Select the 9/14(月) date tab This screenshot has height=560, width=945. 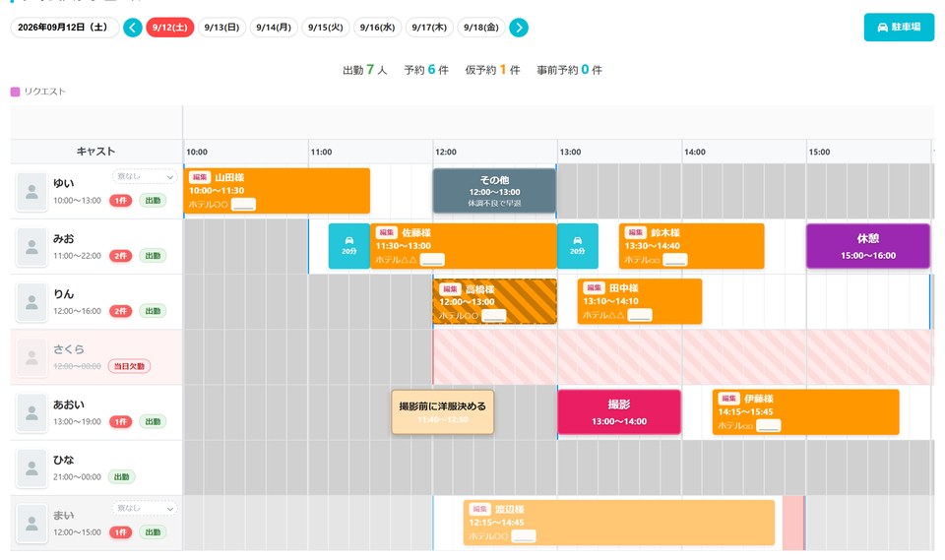click(x=274, y=28)
